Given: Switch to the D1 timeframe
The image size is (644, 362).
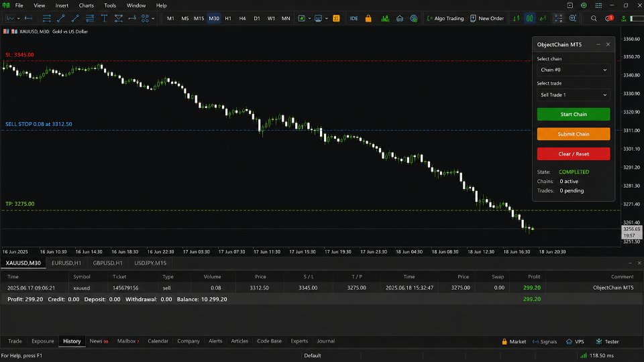Looking at the screenshot, I should click(257, 19).
